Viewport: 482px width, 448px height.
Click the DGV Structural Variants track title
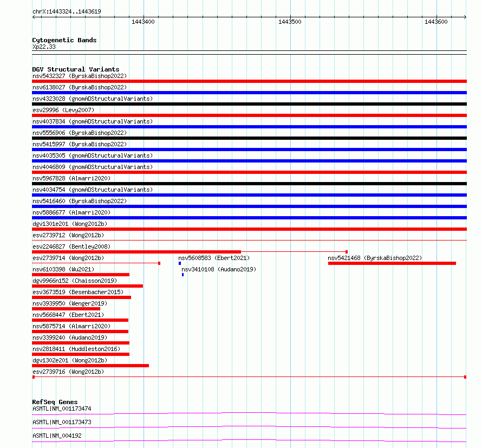76,69
